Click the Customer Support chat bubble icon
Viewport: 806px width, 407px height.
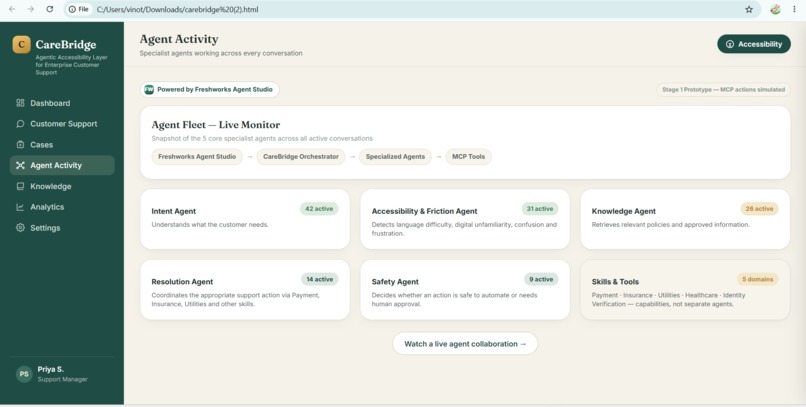20,124
